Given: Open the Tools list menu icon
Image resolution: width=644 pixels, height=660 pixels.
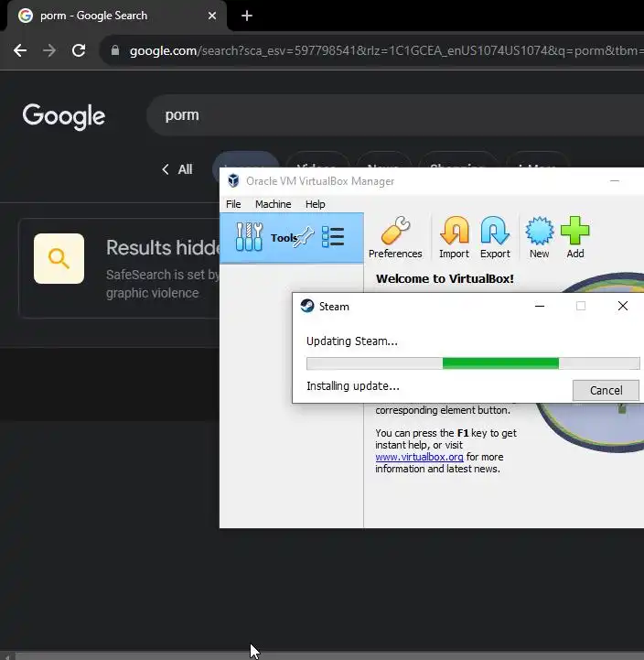Looking at the screenshot, I should click(333, 237).
